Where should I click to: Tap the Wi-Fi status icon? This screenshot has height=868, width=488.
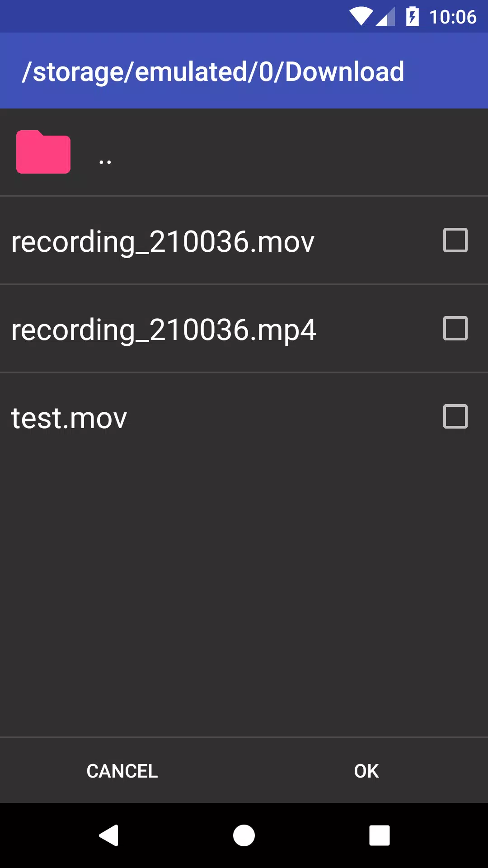click(x=361, y=17)
